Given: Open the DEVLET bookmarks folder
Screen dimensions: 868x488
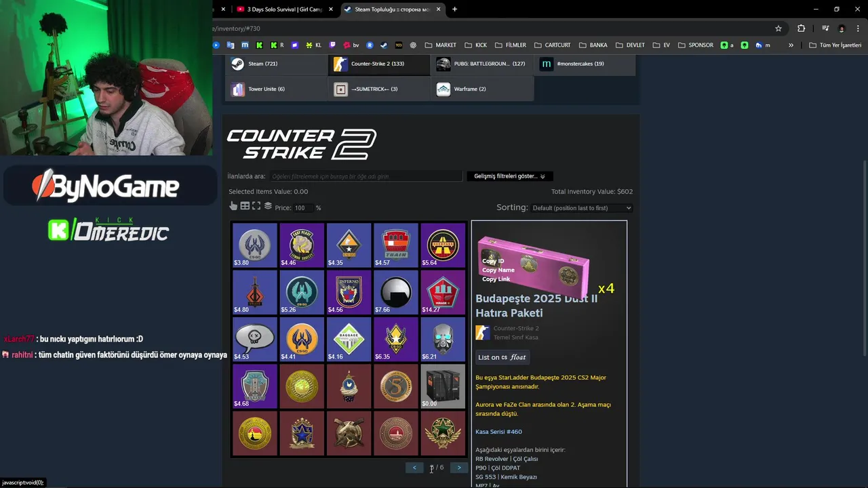Looking at the screenshot, I should pyautogui.click(x=630, y=45).
